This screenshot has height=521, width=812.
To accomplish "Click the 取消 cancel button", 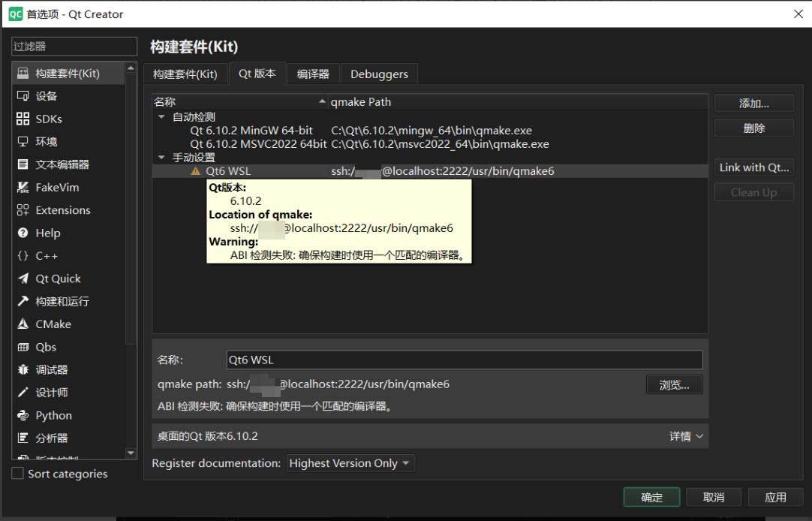I will [x=714, y=497].
